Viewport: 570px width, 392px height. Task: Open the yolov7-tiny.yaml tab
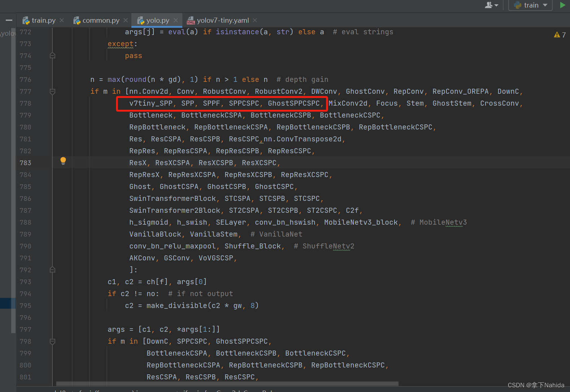click(x=223, y=21)
